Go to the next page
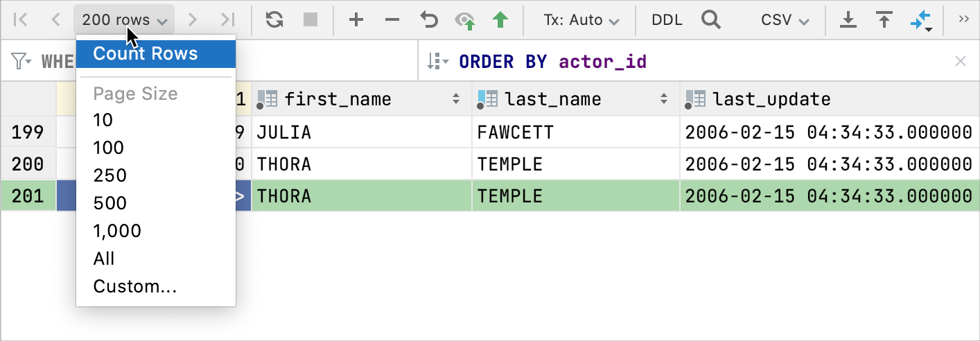980x341 pixels. (x=193, y=19)
